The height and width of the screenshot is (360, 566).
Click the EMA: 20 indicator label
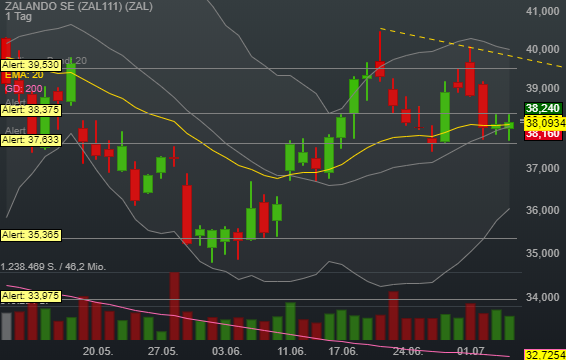click(24, 75)
